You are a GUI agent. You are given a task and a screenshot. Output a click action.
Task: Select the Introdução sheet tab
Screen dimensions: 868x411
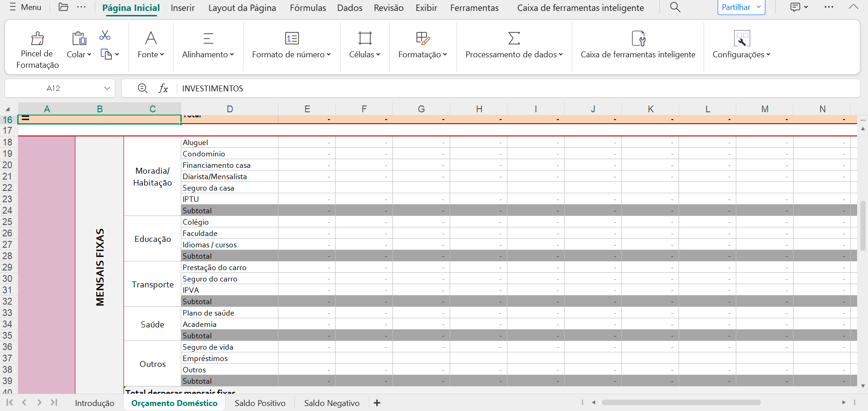click(94, 403)
